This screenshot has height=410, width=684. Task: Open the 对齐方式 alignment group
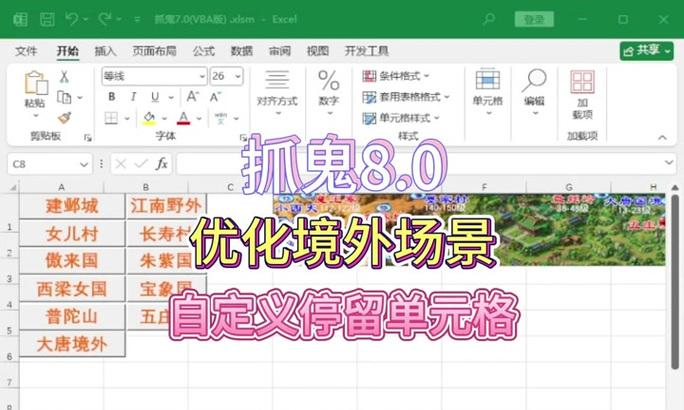[277, 93]
